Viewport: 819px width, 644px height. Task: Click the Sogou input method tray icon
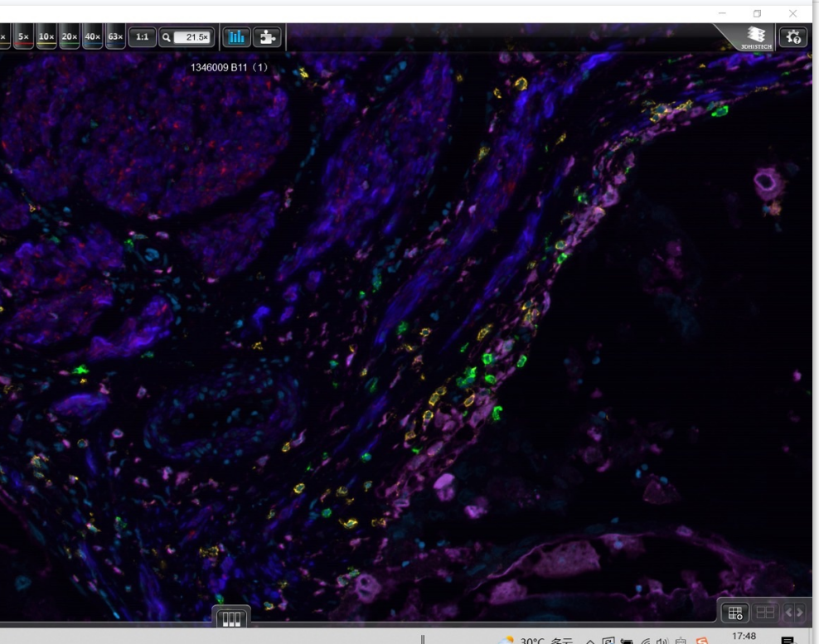click(702, 641)
